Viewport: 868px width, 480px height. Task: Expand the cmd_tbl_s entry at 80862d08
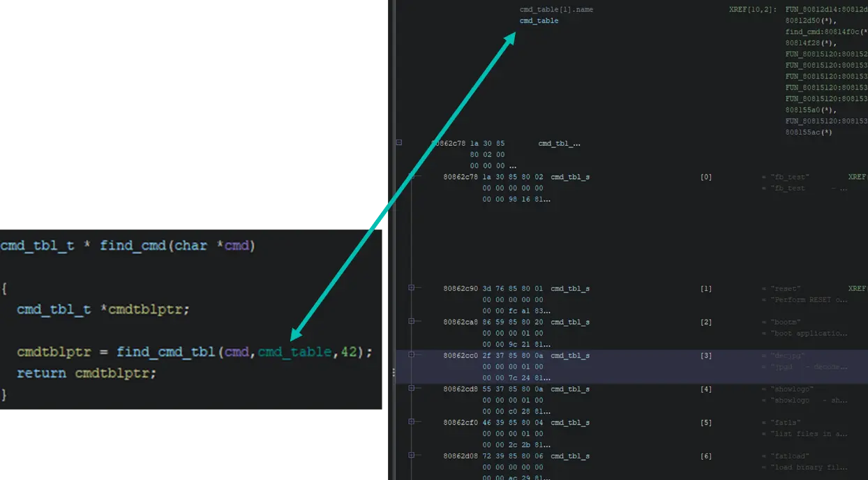pos(412,455)
